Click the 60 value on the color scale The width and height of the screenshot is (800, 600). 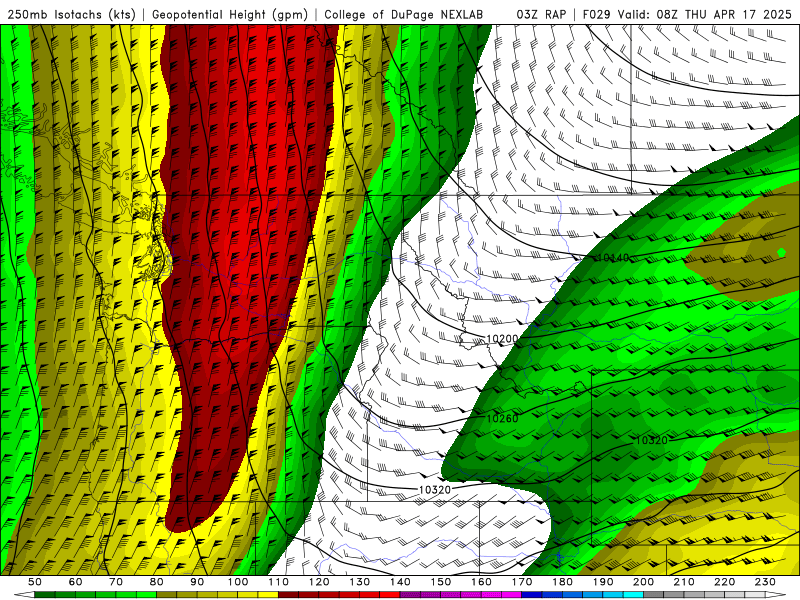point(75,582)
